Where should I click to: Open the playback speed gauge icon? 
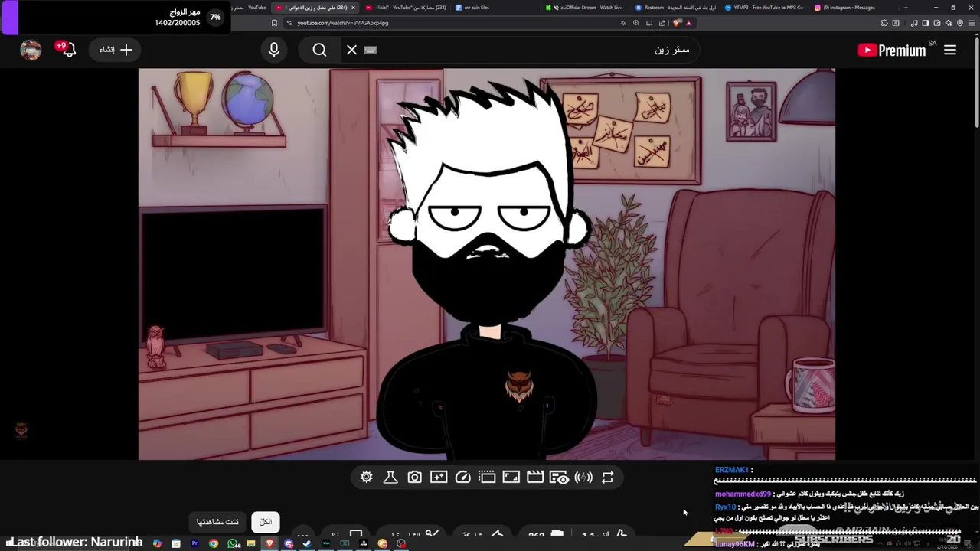(x=463, y=478)
